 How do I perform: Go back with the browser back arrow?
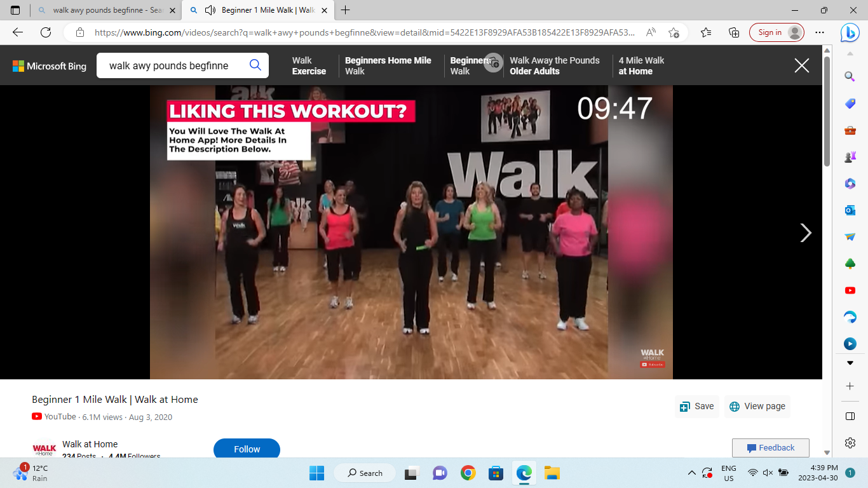18,32
